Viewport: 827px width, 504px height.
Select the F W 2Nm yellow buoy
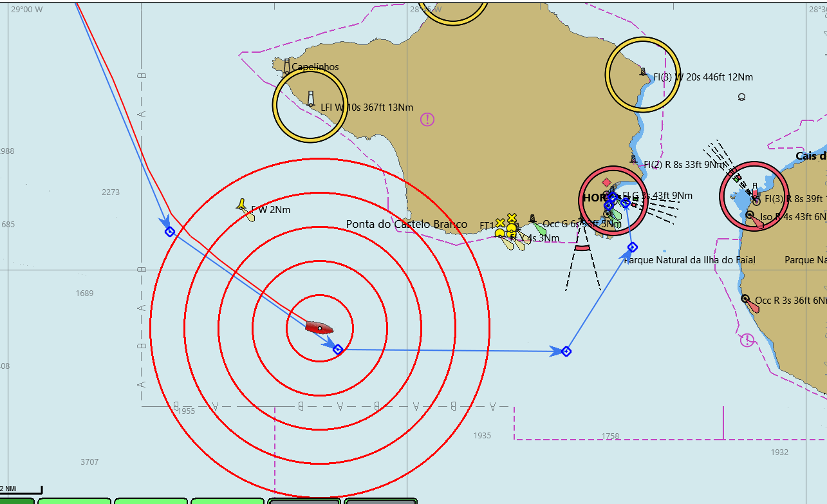(x=241, y=205)
